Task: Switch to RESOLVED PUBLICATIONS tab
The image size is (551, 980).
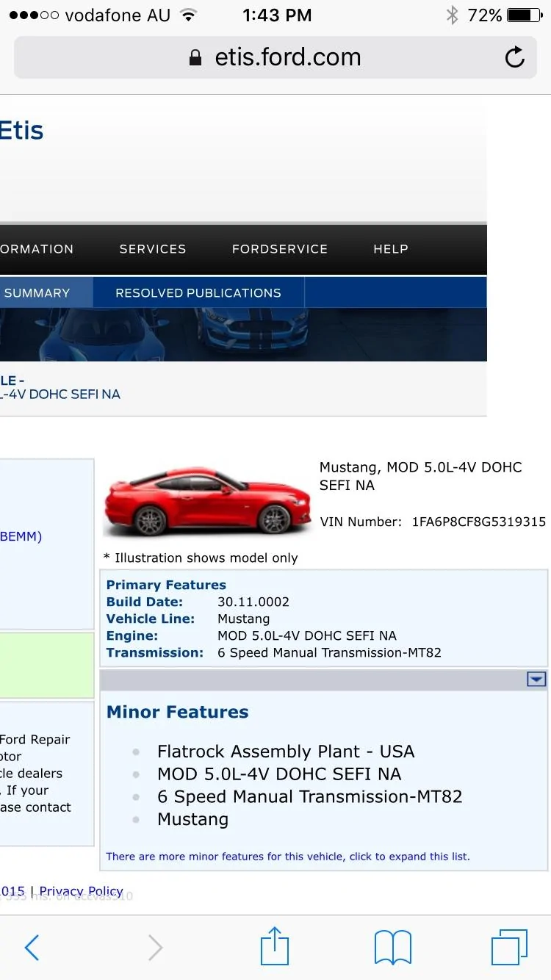Action: [198, 292]
